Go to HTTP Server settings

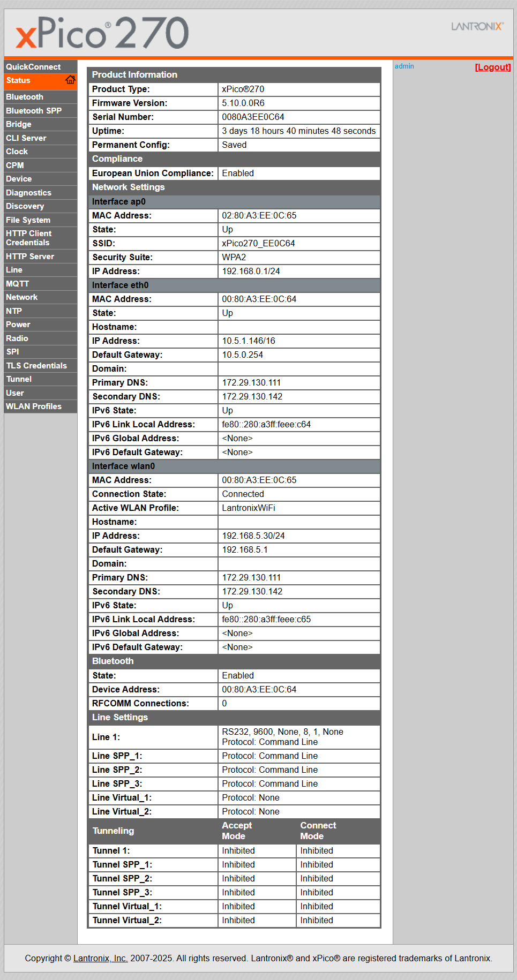[41, 257]
